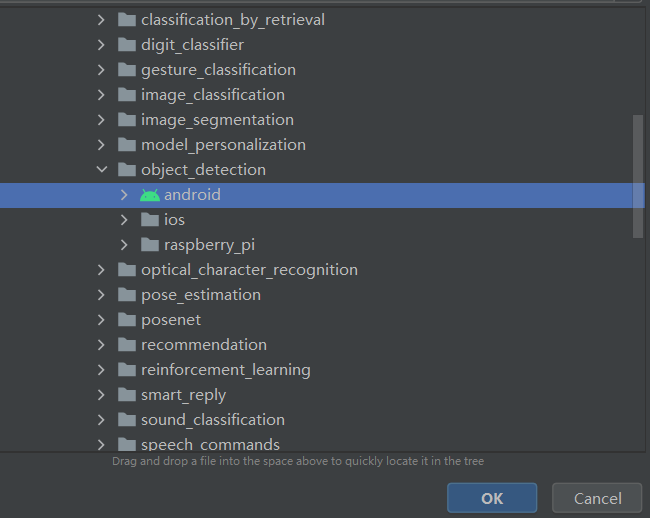Select the reinforcement_learning folder
The image size is (650, 518).
click(x=226, y=370)
